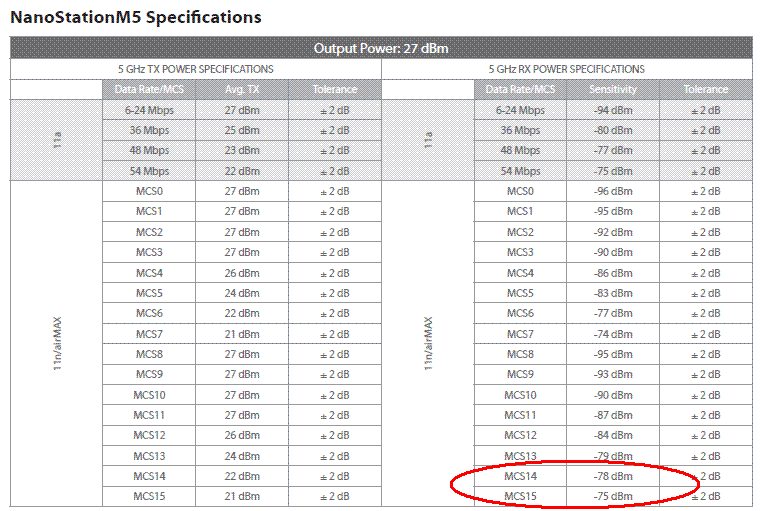Select the -78 dBm sensitivity cell
The width and height of the screenshot is (760, 511).
(x=613, y=477)
